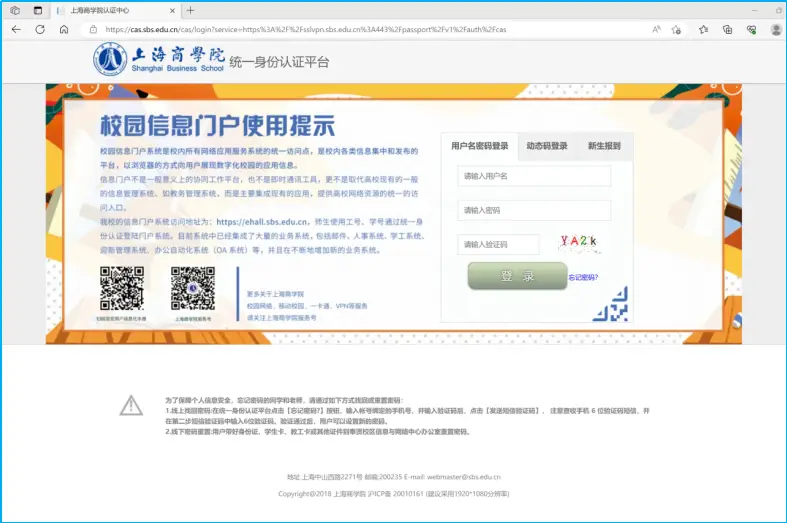Click the 更多关于上海商学院 text
This screenshot has height=523, width=787.
click(x=275, y=294)
